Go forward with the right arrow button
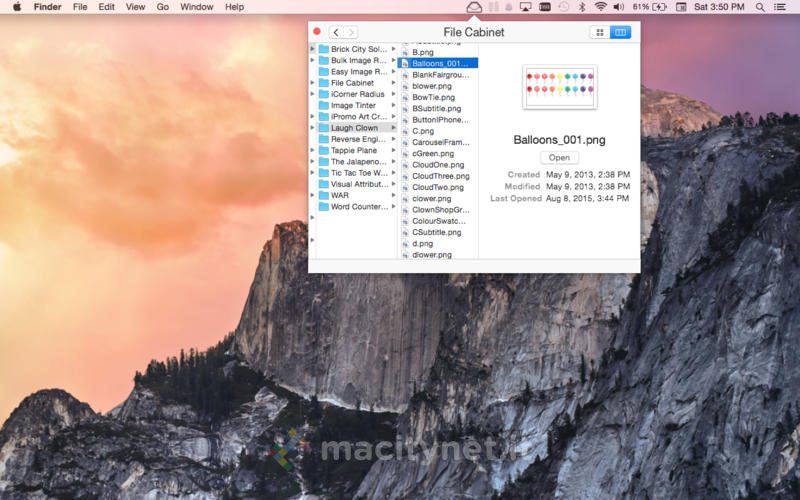The width and height of the screenshot is (800, 500). point(351,33)
